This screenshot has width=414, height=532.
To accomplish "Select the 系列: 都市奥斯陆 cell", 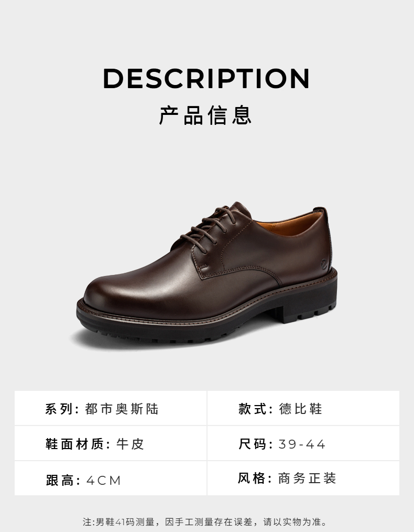I will tap(111, 409).
